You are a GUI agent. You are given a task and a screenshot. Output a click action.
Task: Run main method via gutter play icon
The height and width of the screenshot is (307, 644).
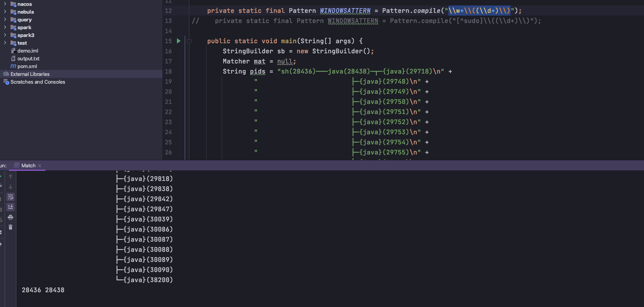(179, 41)
